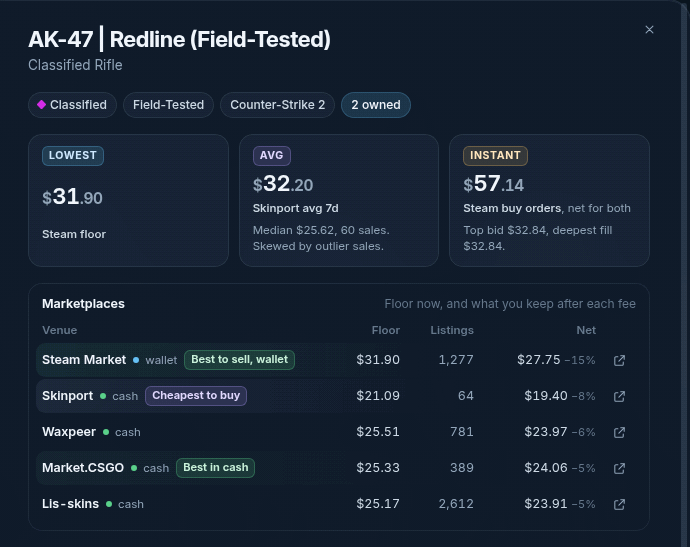Click Median $25.62, 60 sales note
This screenshot has height=547, width=690.
point(321,230)
